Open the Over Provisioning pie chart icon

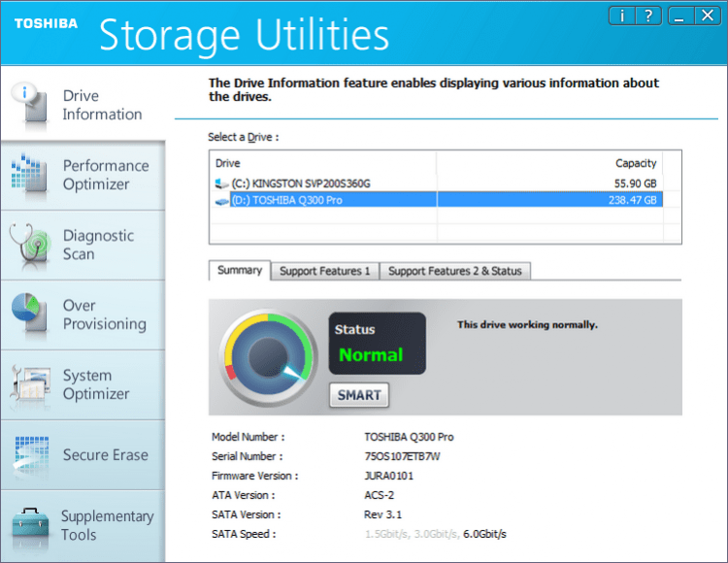(x=28, y=315)
